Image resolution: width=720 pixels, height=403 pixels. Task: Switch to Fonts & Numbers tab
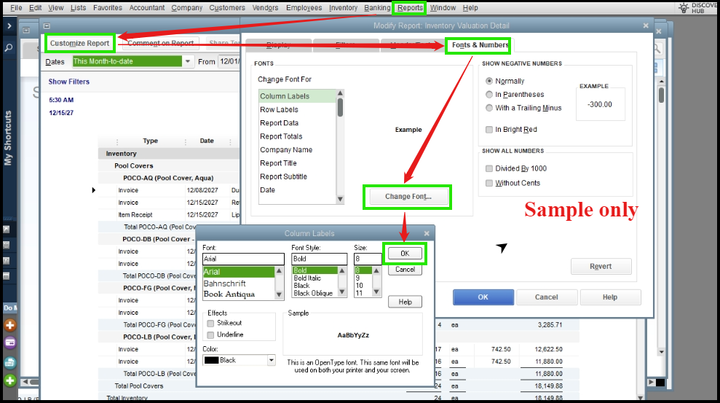tap(478, 45)
